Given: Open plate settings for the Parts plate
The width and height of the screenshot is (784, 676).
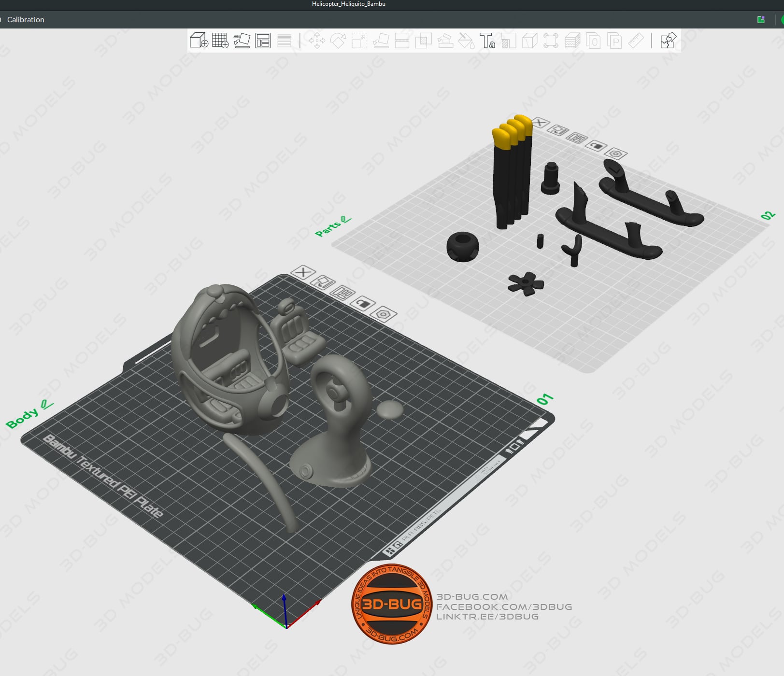Looking at the screenshot, I should click(616, 154).
